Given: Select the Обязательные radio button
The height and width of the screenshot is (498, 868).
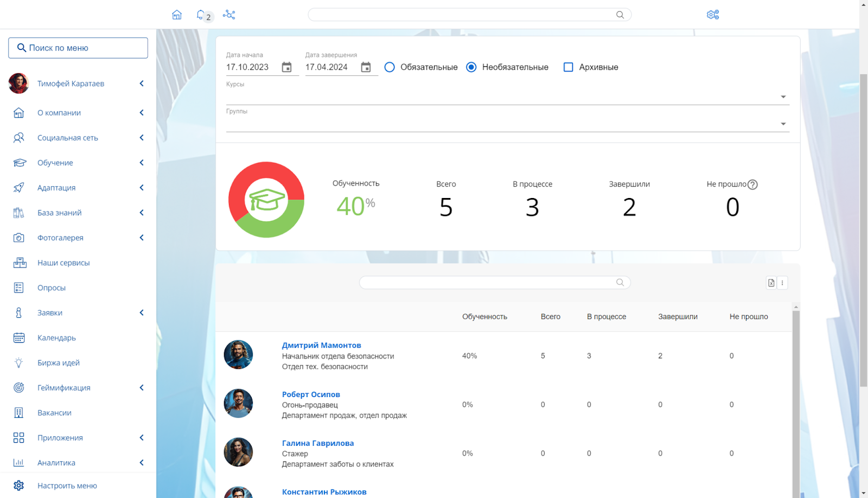Looking at the screenshot, I should pyautogui.click(x=390, y=67).
